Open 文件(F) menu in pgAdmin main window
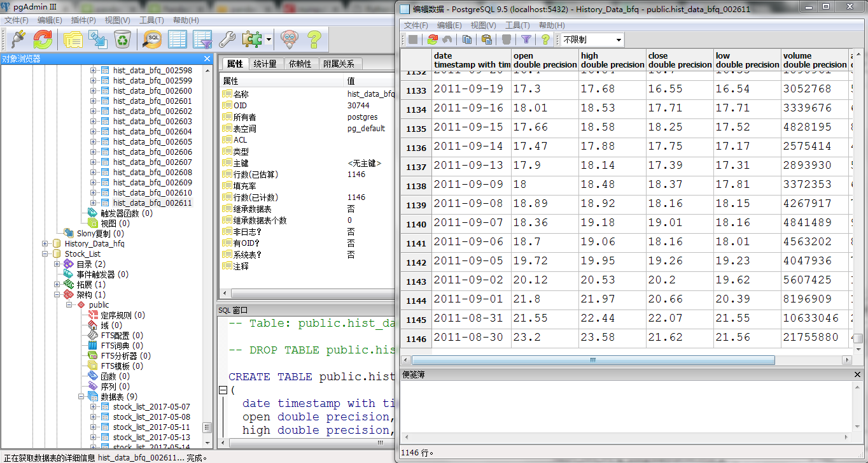 [17, 20]
